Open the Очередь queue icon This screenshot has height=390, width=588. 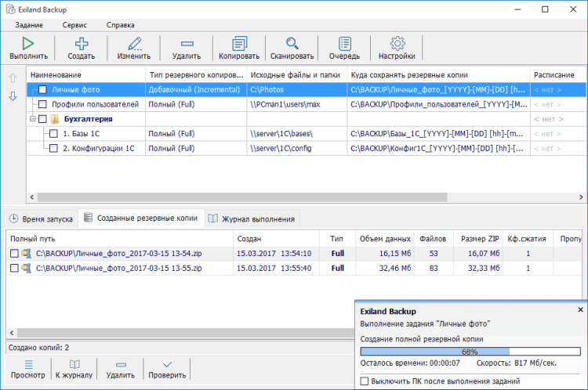[344, 44]
